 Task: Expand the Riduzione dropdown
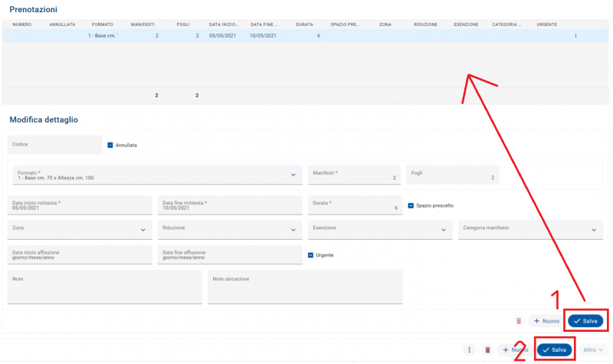293,230
